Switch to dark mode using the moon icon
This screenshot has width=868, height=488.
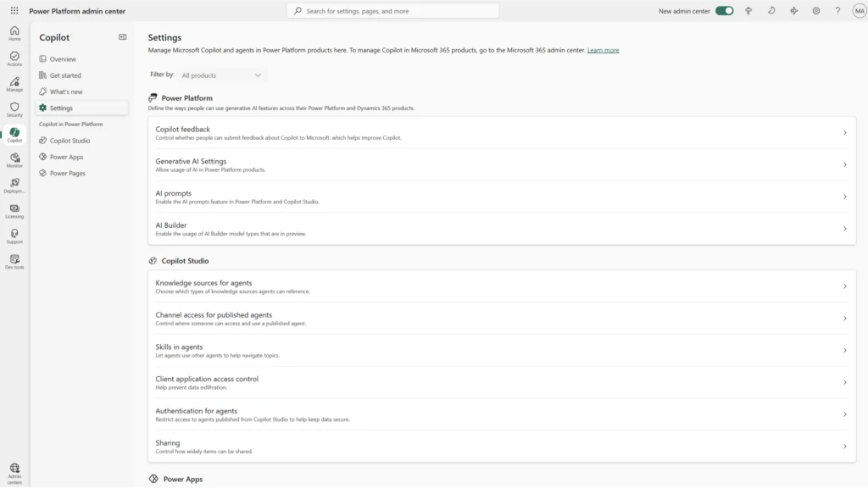pos(770,11)
